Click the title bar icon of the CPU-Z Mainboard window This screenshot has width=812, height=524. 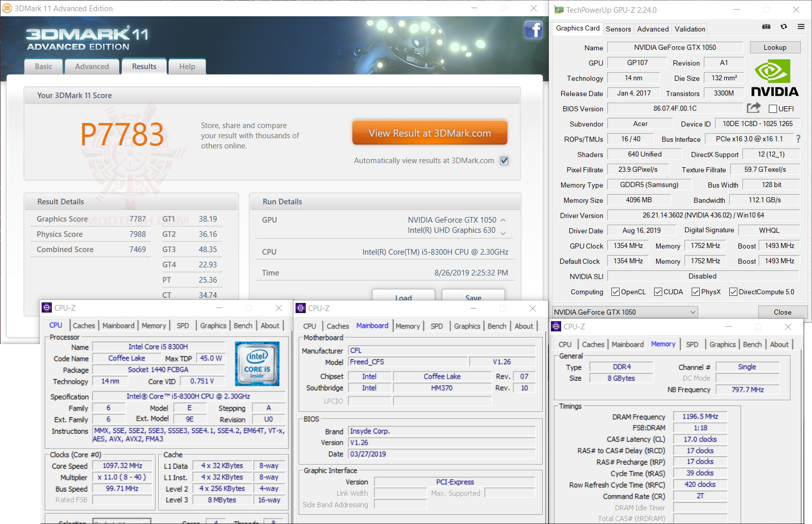(x=301, y=308)
